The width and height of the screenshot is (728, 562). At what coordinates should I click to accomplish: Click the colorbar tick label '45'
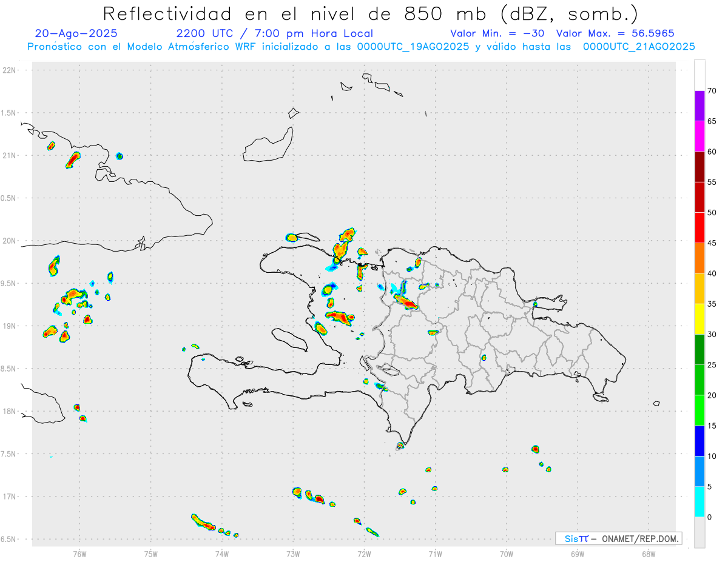pyautogui.click(x=712, y=243)
